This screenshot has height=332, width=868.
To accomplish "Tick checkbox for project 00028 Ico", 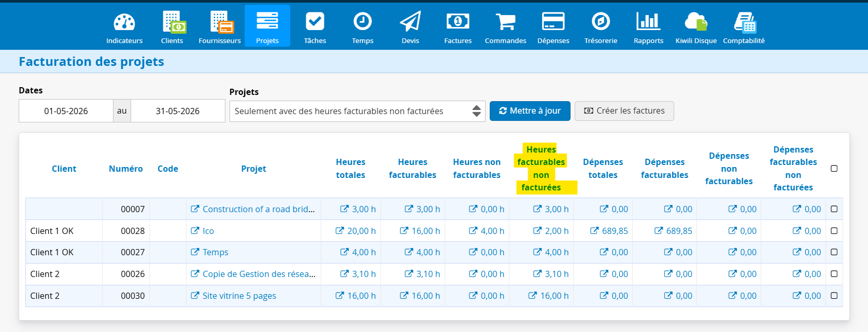I will [x=834, y=231].
